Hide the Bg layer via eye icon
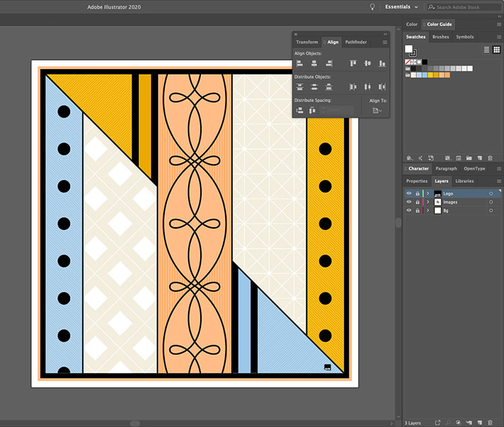The image size is (504, 427). tap(409, 210)
